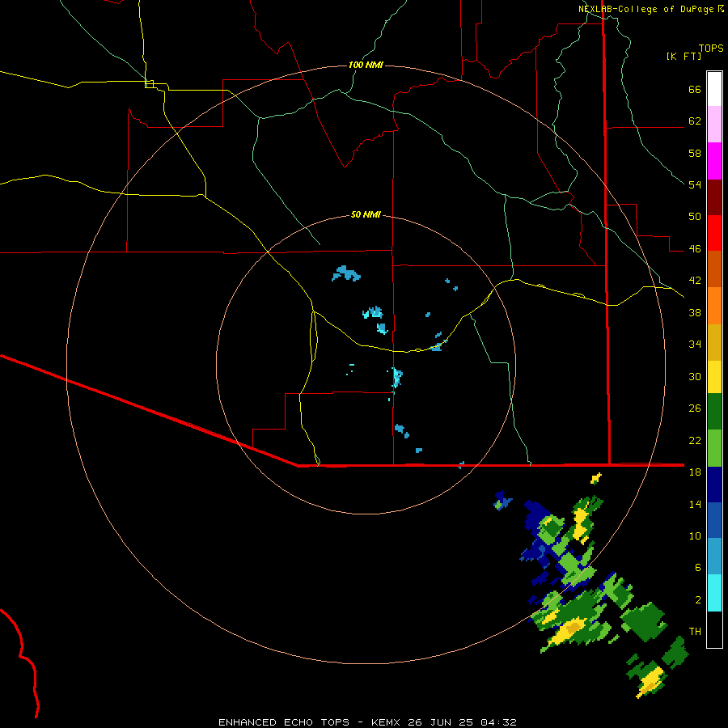This screenshot has width=728, height=728.
Task: Click the small yellow echo just below the border line
Action: point(596,478)
